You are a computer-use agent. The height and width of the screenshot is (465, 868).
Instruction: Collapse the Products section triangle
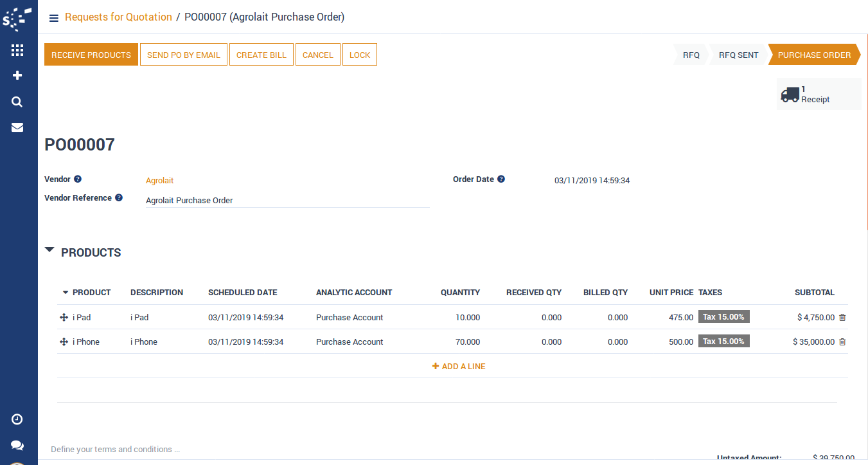point(49,250)
